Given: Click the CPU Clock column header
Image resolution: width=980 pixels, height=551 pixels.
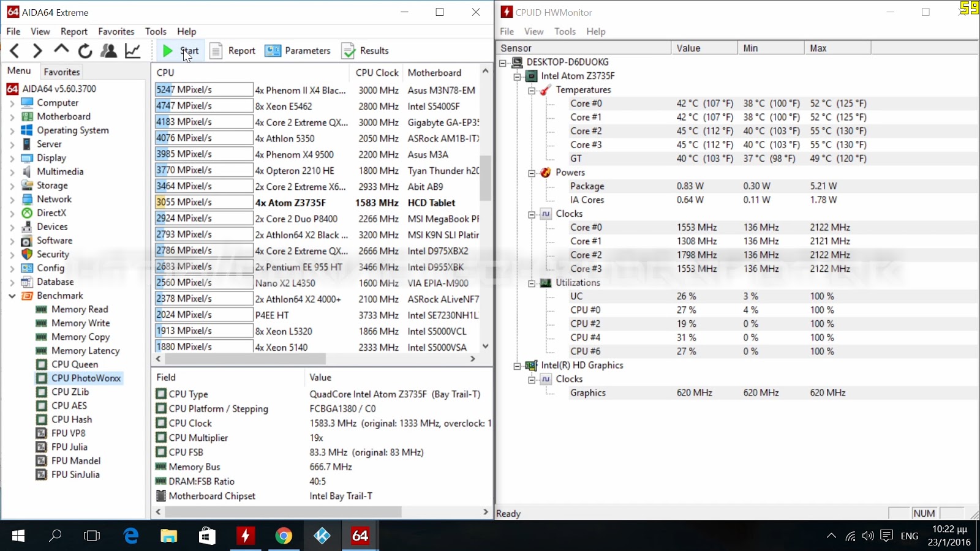Looking at the screenshot, I should point(377,72).
